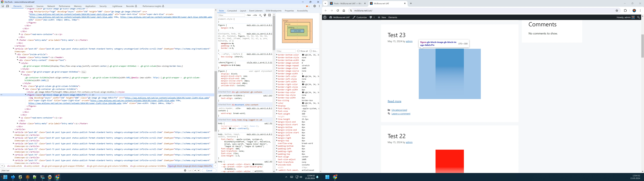Image resolution: width=644 pixels, height=181 pixels.
Task: Click the new style rule plus icon
Action: click(x=260, y=15)
